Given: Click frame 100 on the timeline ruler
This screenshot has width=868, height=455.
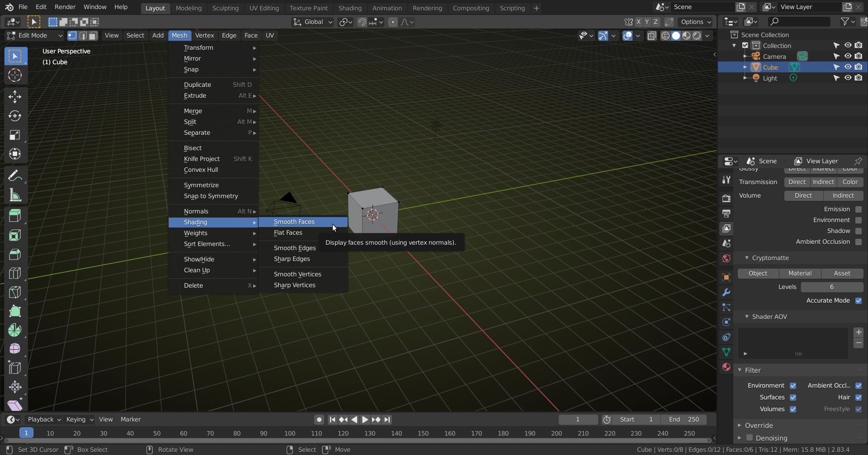Looking at the screenshot, I should coord(290,433).
